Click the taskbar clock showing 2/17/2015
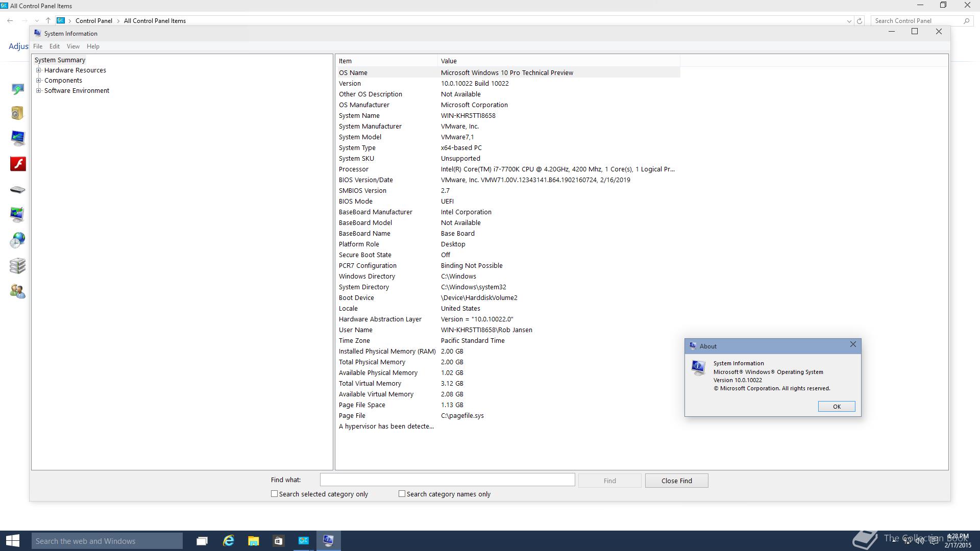The image size is (980, 551). point(958,541)
